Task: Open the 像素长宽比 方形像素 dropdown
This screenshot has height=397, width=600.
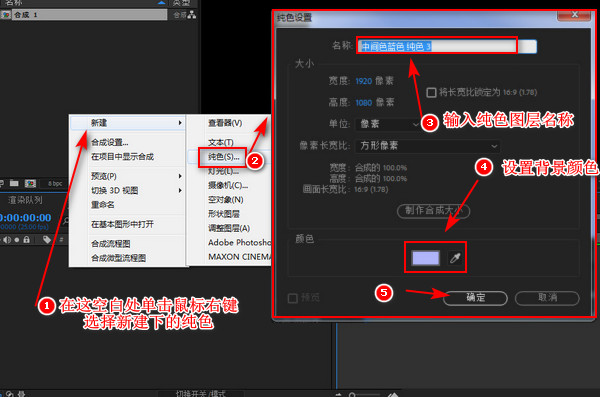Action: (x=428, y=146)
